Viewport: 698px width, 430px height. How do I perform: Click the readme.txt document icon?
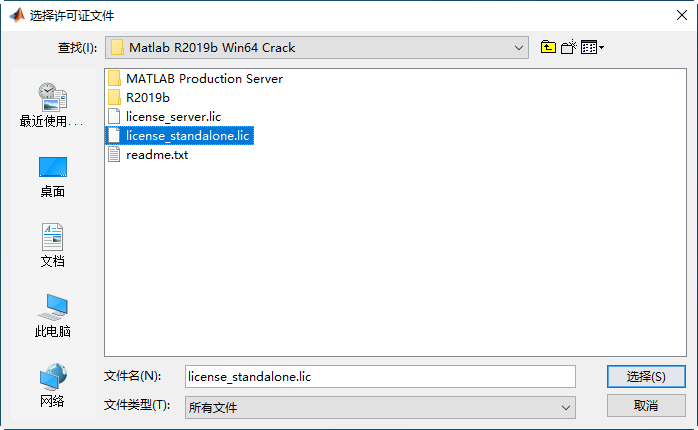pos(114,155)
